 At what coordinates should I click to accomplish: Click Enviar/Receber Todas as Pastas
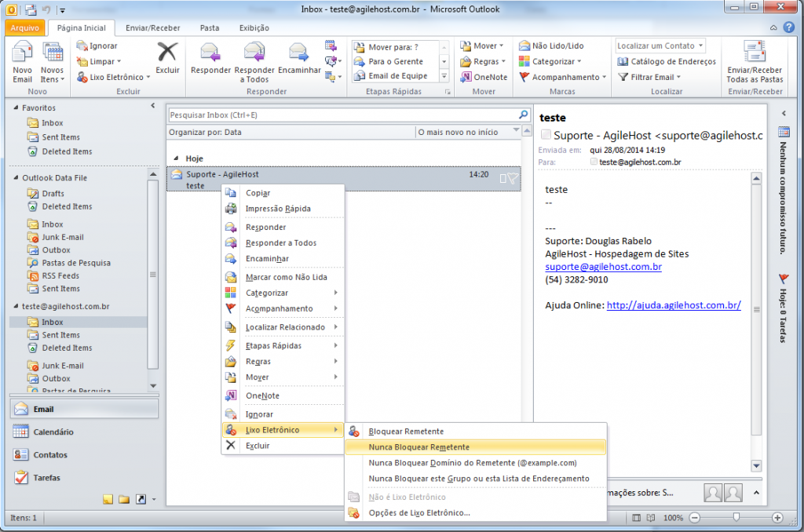pos(755,62)
